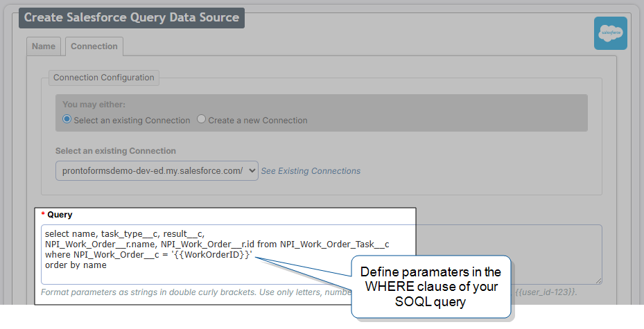This screenshot has height=329, width=644.
Task: Switch to the Name tab
Action: pos(44,46)
